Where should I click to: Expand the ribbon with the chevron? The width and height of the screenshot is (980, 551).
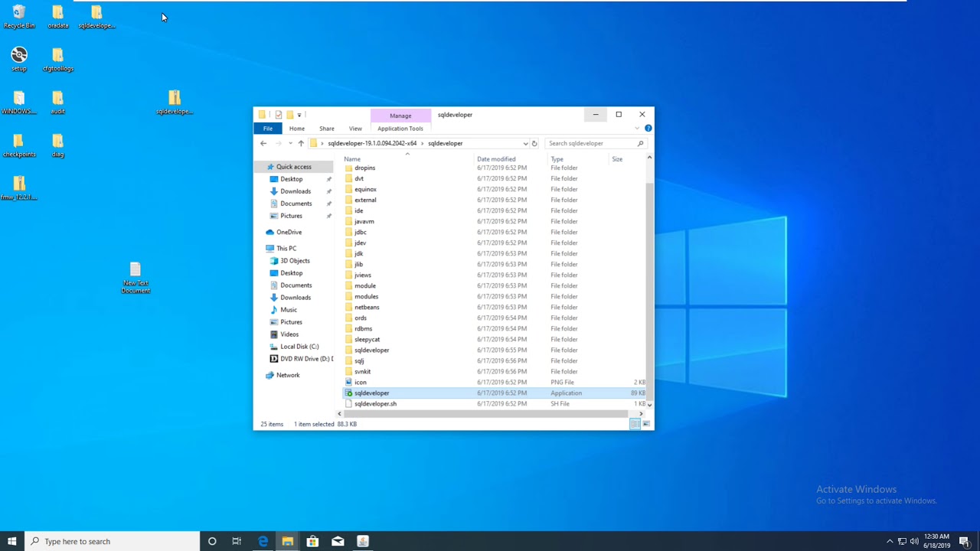639,128
